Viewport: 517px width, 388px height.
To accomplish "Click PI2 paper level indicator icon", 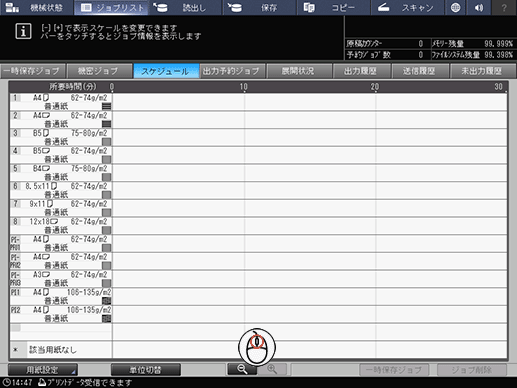I will pos(106,318).
